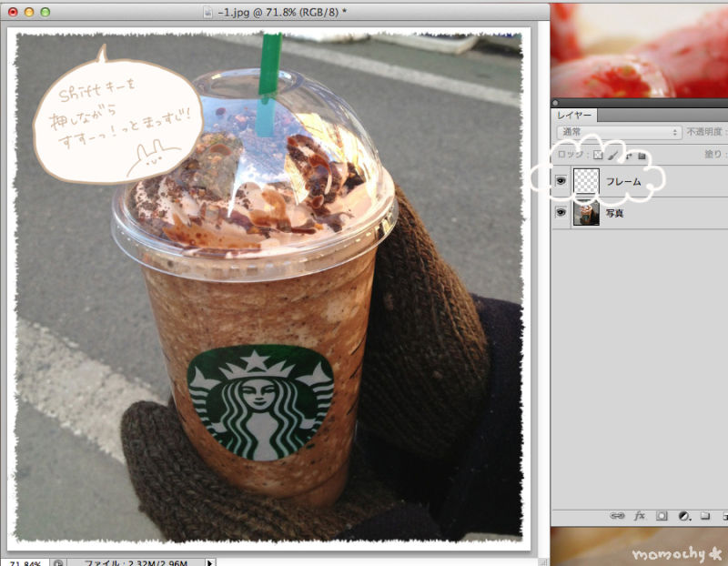Hide the フレーム layer with its eye icon
Viewport: 728px width, 566px height.
pyautogui.click(x=561, y=180)
